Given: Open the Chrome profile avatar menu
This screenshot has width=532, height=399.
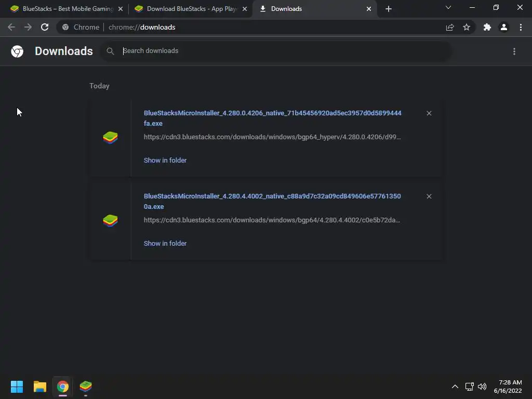Looking at the screenshot, I should pos(504,27).
